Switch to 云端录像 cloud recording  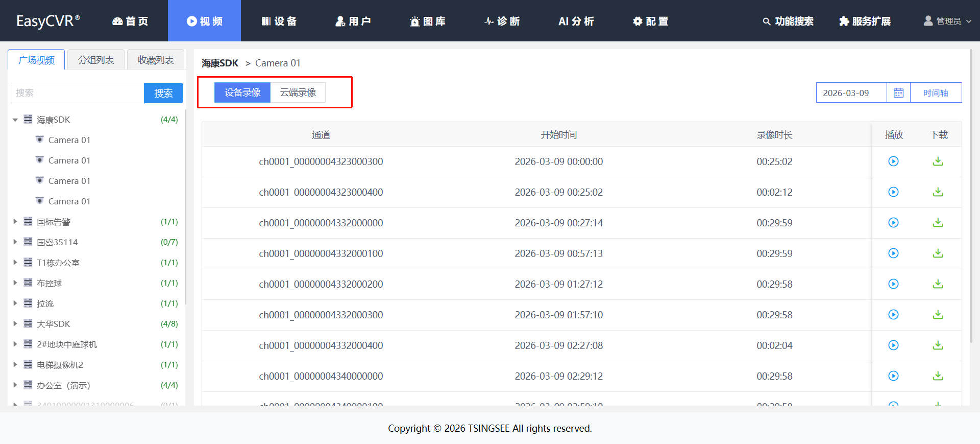click(298, 92)
